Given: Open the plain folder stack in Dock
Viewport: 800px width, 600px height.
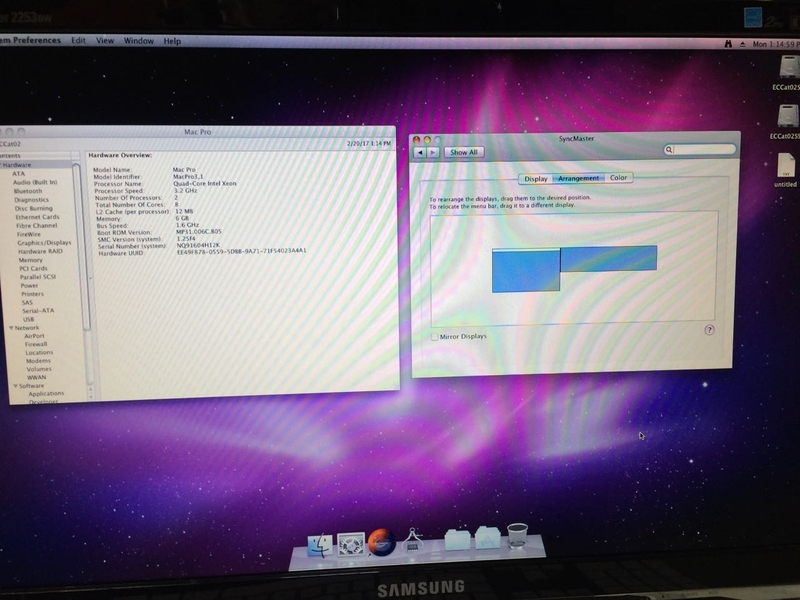Looking at the screenshot, I should click(457, 539).
